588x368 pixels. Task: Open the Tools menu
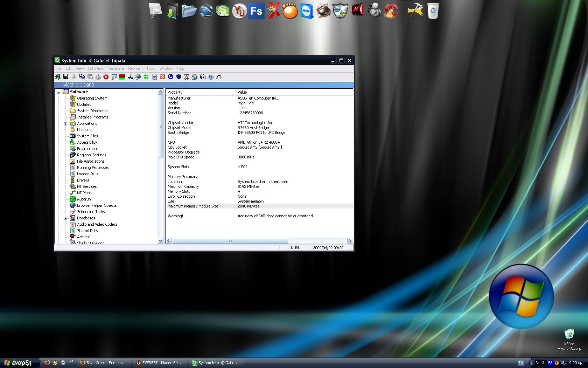click(x=150, y=68)
